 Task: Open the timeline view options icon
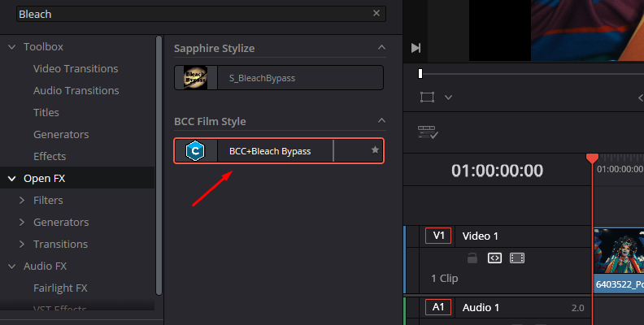tap(428, 132)
